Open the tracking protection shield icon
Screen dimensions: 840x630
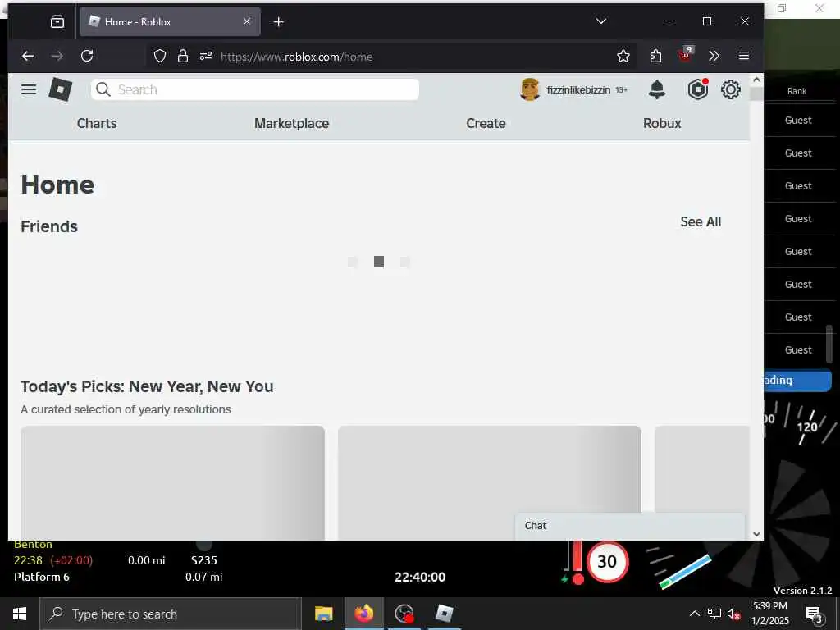point(160,57)
